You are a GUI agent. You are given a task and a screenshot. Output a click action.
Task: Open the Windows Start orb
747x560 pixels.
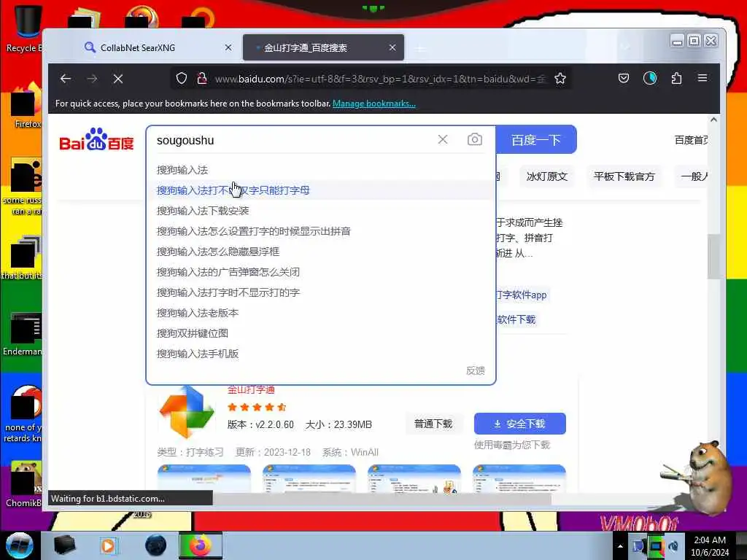[x=20, y=545]
